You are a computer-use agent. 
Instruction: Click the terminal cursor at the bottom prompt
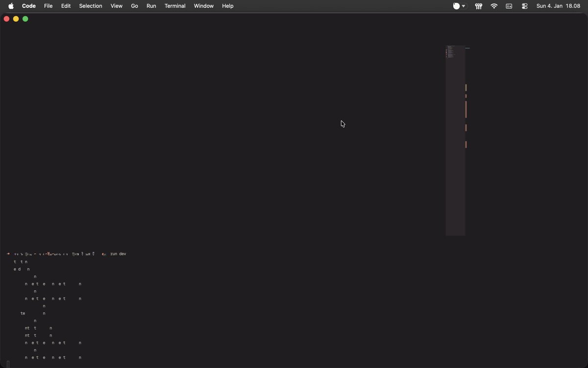pos(8,364)
